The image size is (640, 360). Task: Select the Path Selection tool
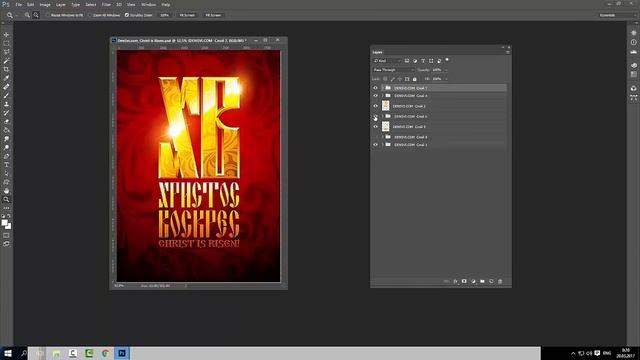point(6,173)
